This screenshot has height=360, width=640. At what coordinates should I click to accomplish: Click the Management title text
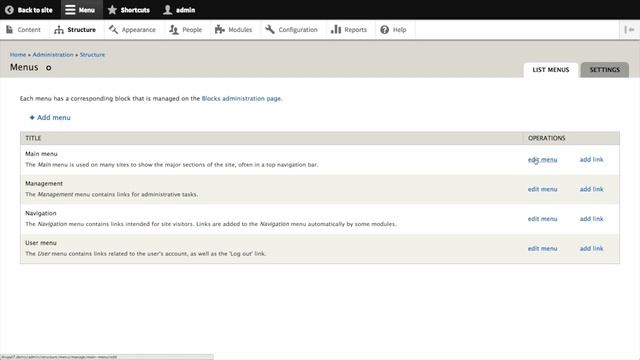44,184
